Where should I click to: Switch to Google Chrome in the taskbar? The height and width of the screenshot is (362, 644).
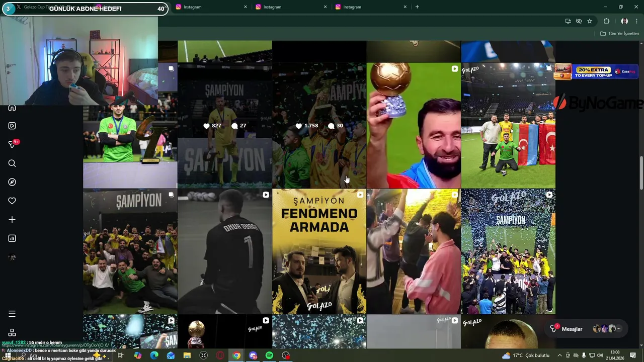[x=236, y=355]
